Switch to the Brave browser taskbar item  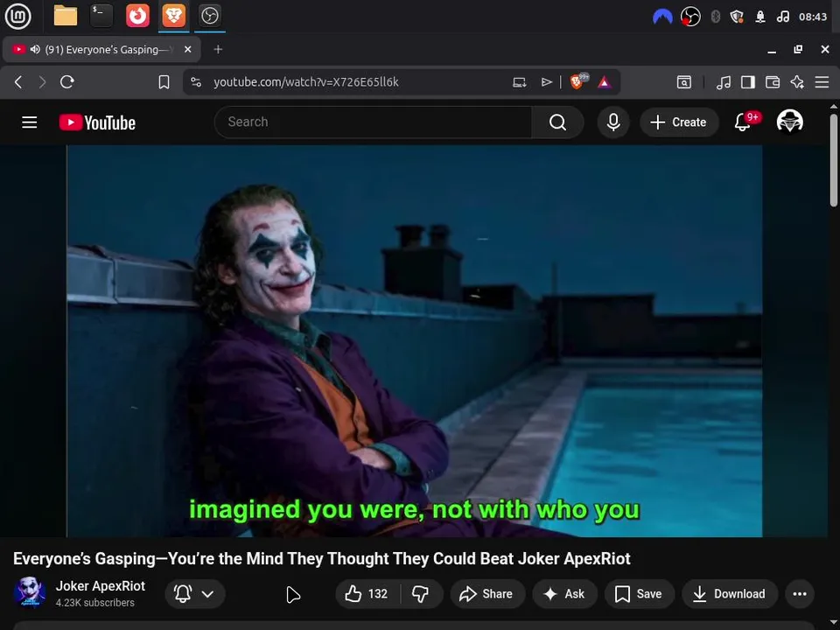(x=173, y=16)
